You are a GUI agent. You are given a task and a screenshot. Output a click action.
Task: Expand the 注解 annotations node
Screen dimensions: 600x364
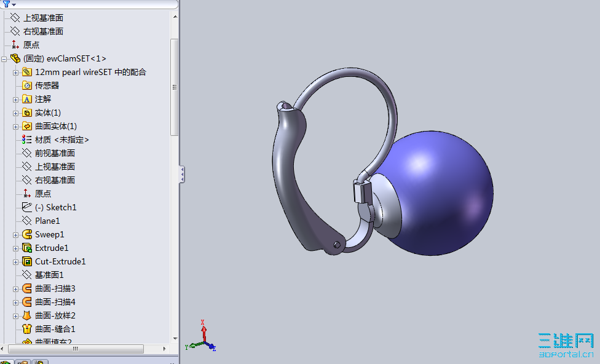click(x=15, y=99)
